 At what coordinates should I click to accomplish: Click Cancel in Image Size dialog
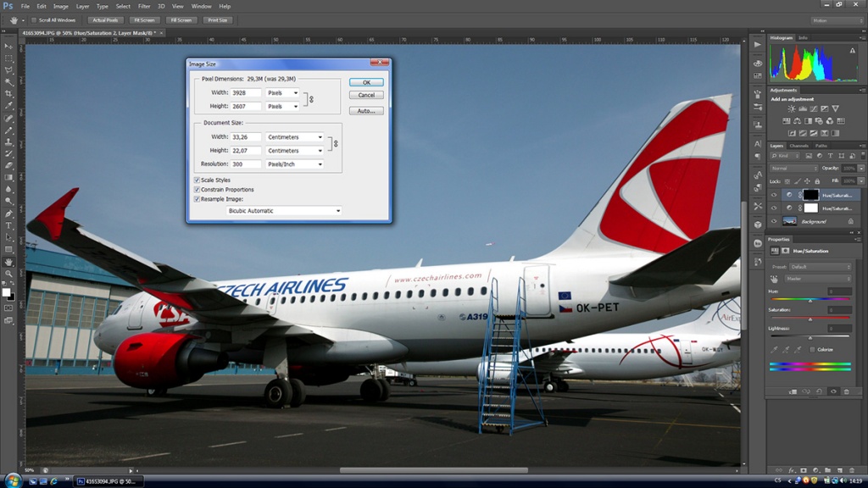click(366, 95)
